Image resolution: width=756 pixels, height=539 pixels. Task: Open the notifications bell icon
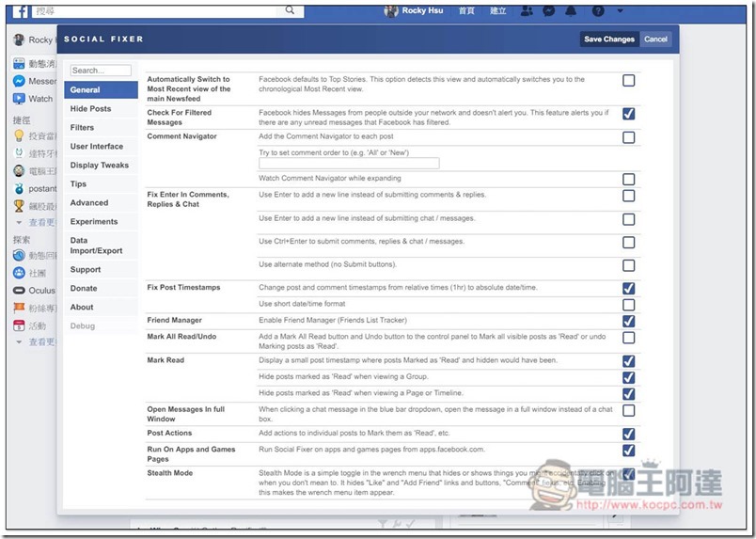click(x=571, y=11)
